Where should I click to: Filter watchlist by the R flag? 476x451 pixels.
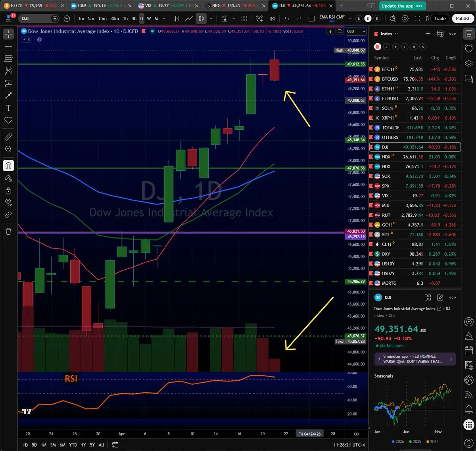point(414,47)
